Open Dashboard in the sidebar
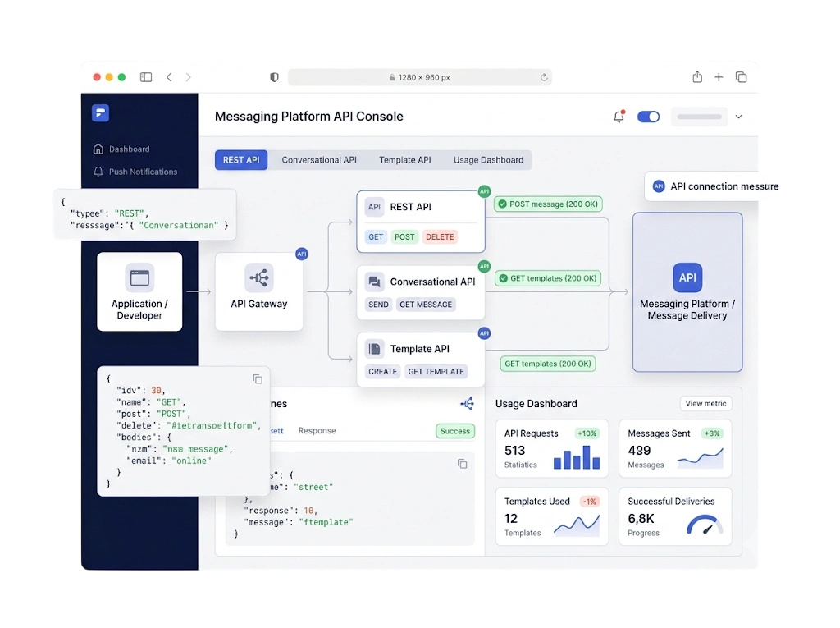The height and width of the screenshot is (628, 840). (x=121, y=149)
